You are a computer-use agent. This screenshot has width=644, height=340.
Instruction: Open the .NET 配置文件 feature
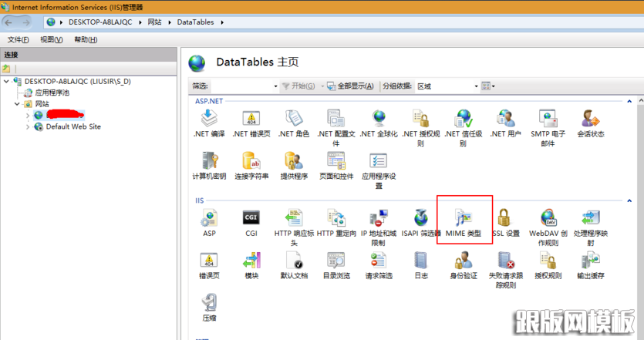pyautogui.click(x=336, y=128)
